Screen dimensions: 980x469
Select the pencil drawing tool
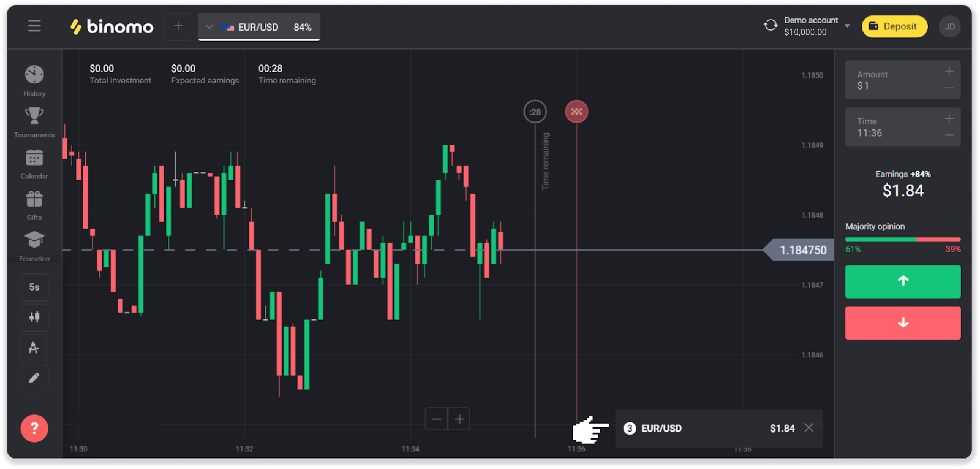tap(34, 378)
